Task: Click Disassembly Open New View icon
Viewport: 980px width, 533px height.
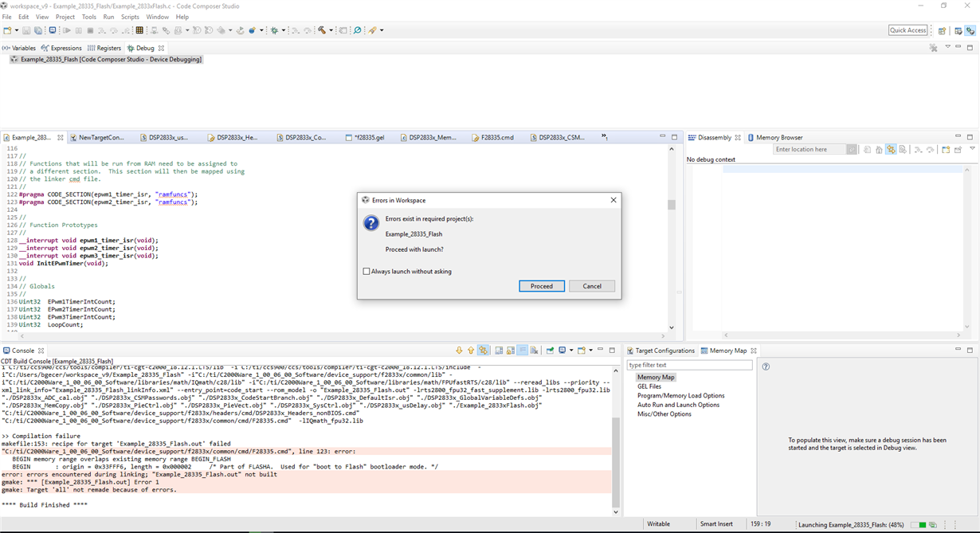Action: (x=946, y=149)
